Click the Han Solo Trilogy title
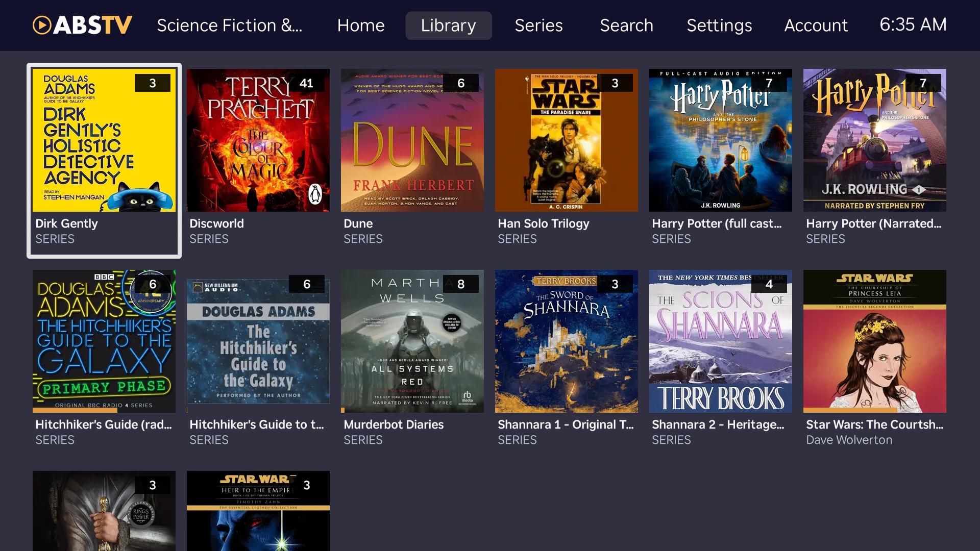This screenshot has height=551, width=980. click(x=544, y=223)
